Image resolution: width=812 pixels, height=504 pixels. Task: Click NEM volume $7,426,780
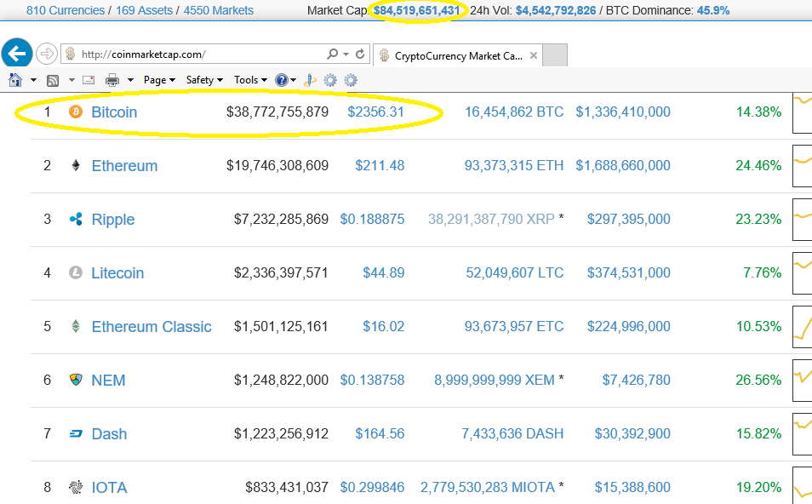pos(637,381)
